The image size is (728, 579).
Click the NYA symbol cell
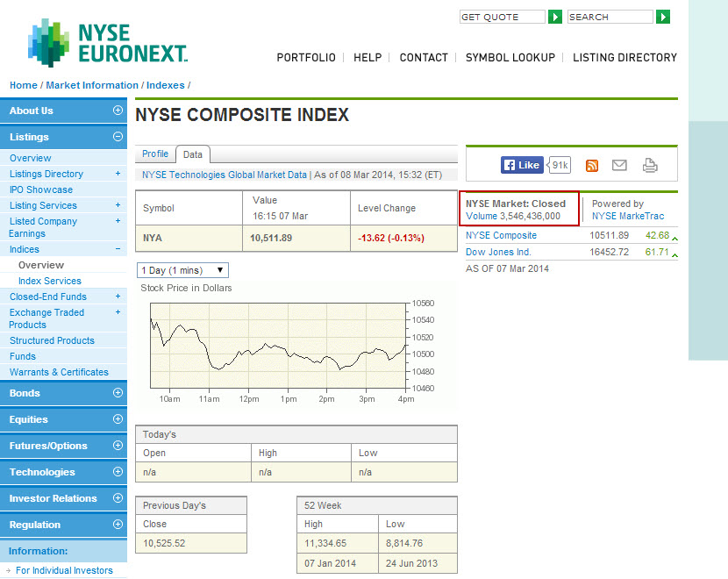[x=189, y=239]
